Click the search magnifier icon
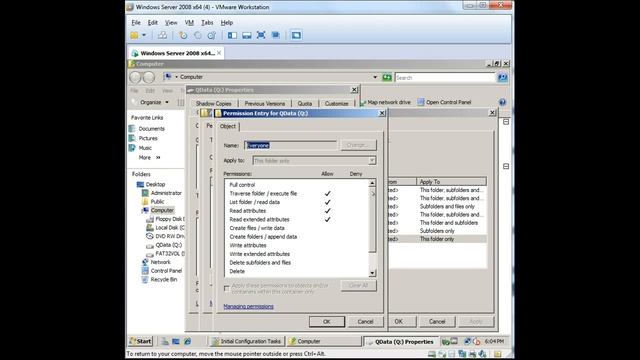The image size is (640, 360). coord(502,77)
